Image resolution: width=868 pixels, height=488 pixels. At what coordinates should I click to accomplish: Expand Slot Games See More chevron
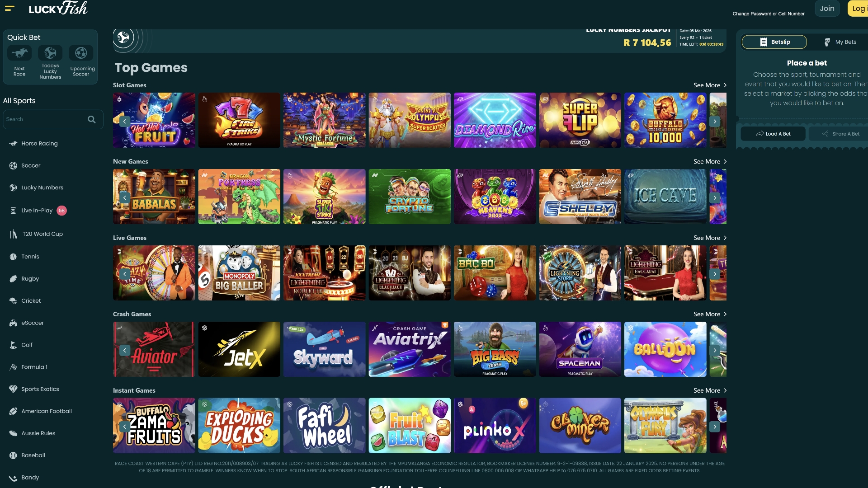(725, 85)
